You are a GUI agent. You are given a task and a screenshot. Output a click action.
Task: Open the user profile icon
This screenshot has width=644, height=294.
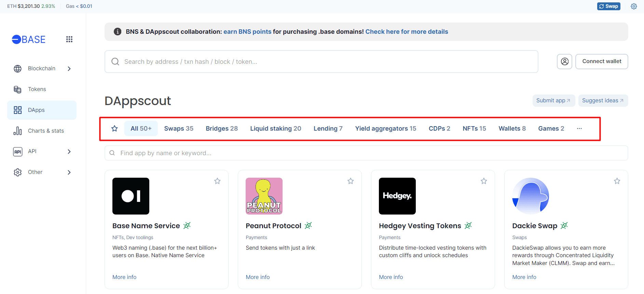(565, 61)
